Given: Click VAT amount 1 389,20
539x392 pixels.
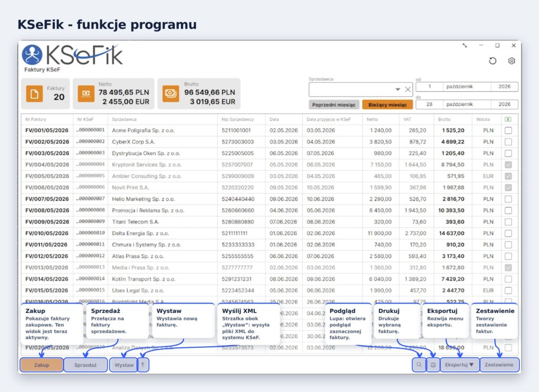Looking at the screenshot, I should coord(415,279).
